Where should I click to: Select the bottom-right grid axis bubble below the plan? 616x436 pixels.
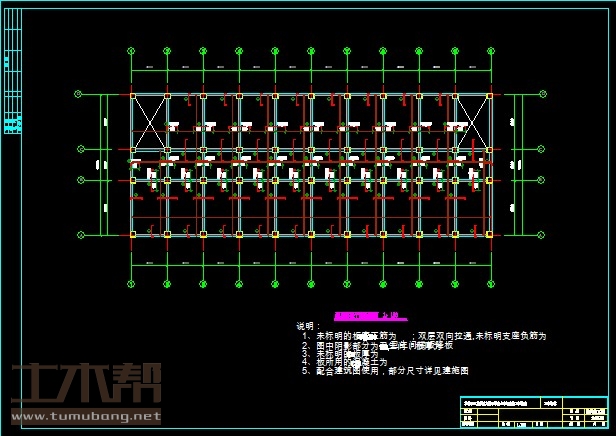click(490, 282)
